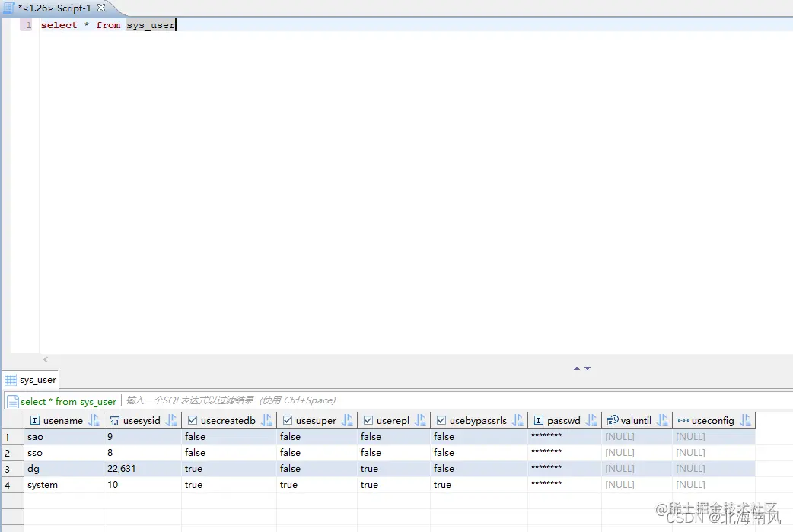
Task: Sort by the usecreatedb column arrows
Action: click(x=266, y=420)
